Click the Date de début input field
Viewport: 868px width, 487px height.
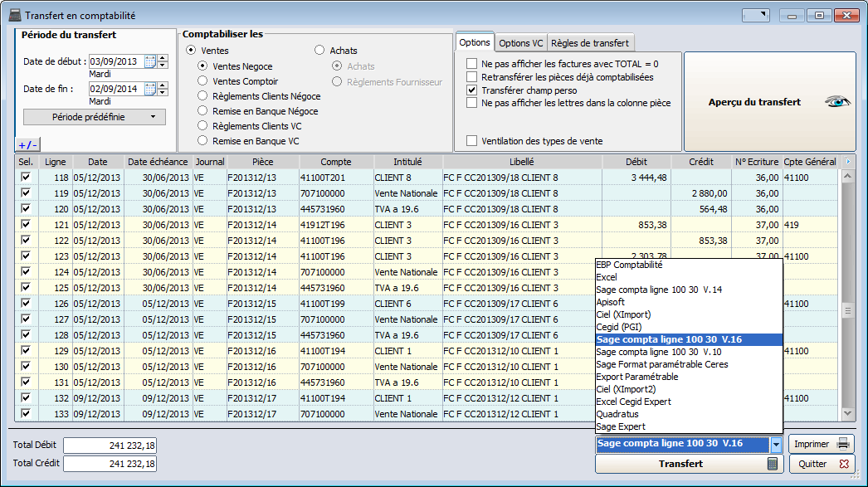click(x=116, y=61)
